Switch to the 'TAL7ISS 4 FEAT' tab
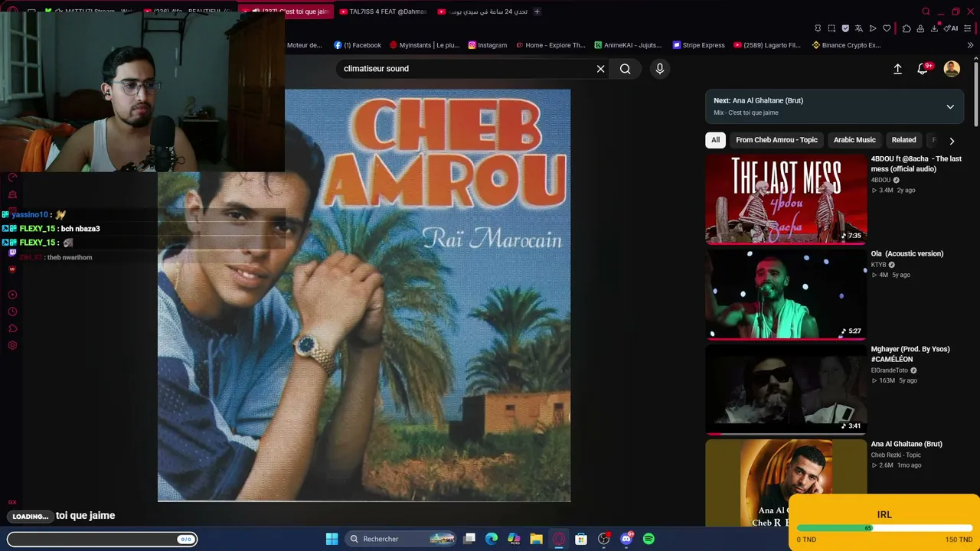The height and width of the screenshot is (551, 980). point(382,11)
